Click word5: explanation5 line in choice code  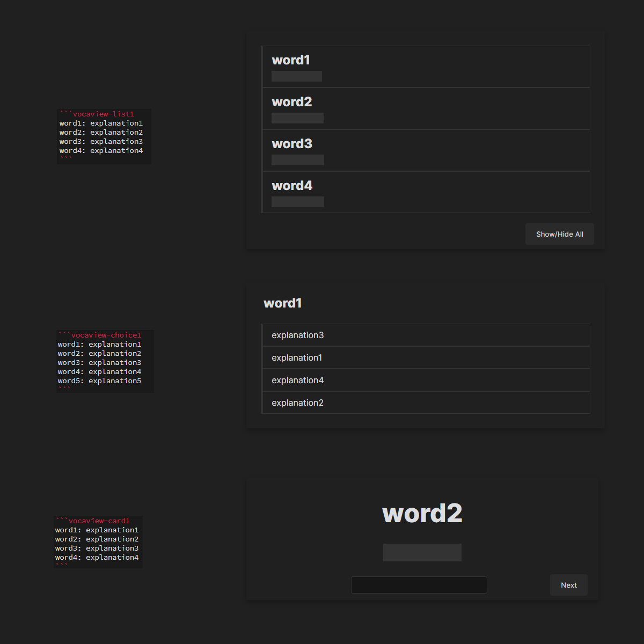click(x=100, y=380)
